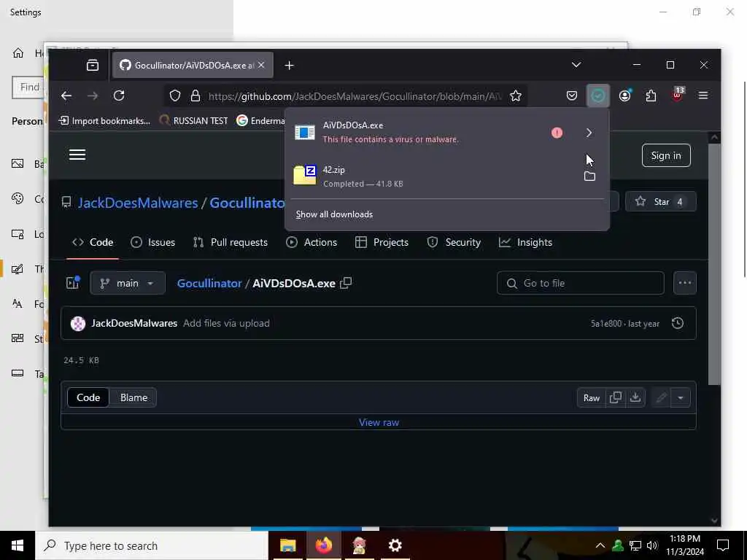The width and height of the screenshot is (747, 560).
Task: Open the Actions tab
Action: pos(311,242)
